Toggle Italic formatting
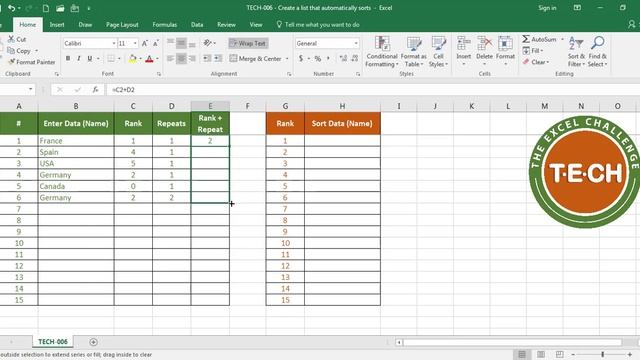The height and width of the screenshot is (360, 640). point(78,59)
